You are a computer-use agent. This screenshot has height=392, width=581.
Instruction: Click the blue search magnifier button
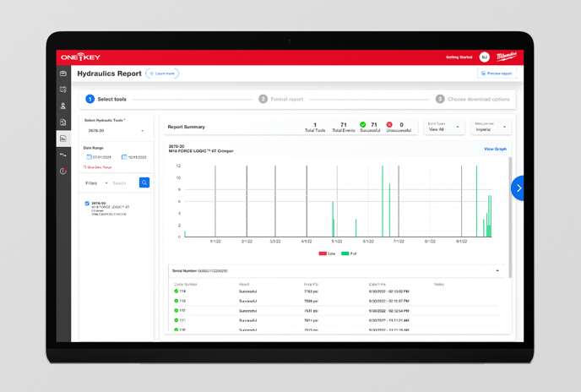(144, 182)
